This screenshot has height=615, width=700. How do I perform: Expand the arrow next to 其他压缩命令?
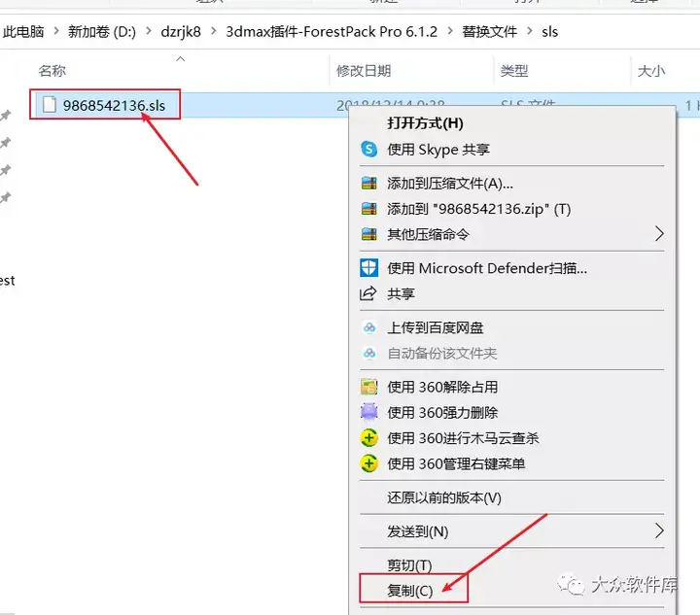coord(659,234)
